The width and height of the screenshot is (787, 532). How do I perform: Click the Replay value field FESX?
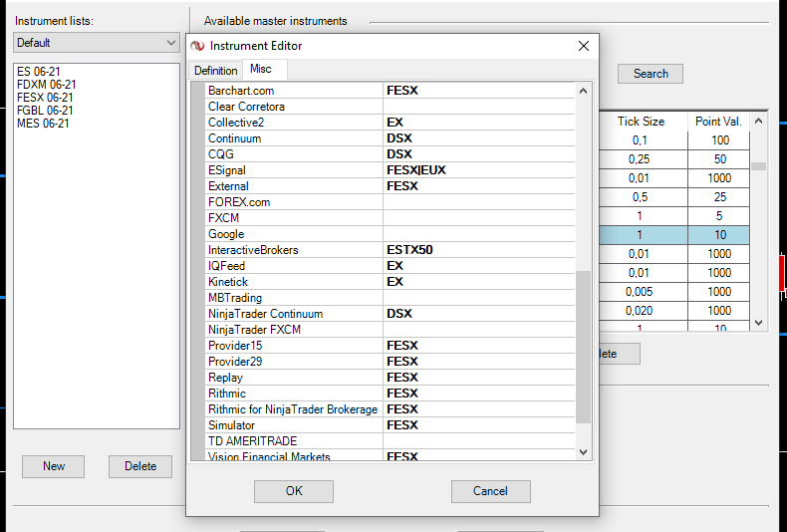pyautogui.click(x=479, y=378)
